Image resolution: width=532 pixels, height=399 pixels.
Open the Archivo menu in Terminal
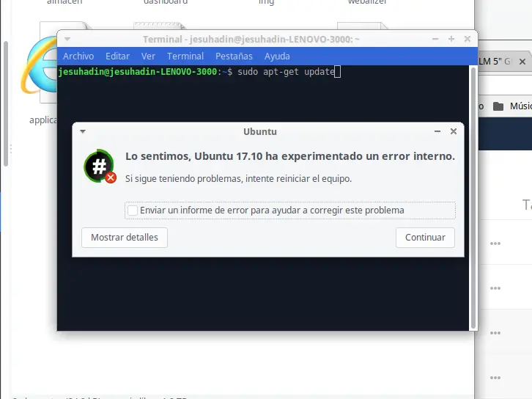tap(78, 56)
